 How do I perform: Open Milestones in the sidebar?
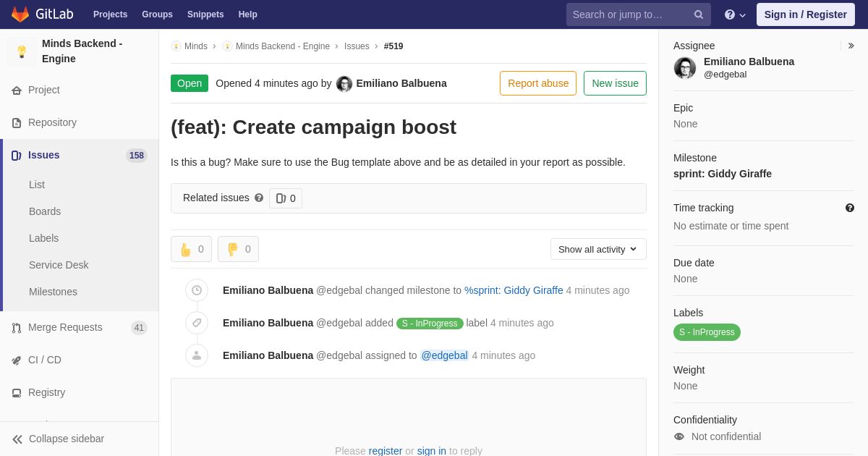[53, 292]
